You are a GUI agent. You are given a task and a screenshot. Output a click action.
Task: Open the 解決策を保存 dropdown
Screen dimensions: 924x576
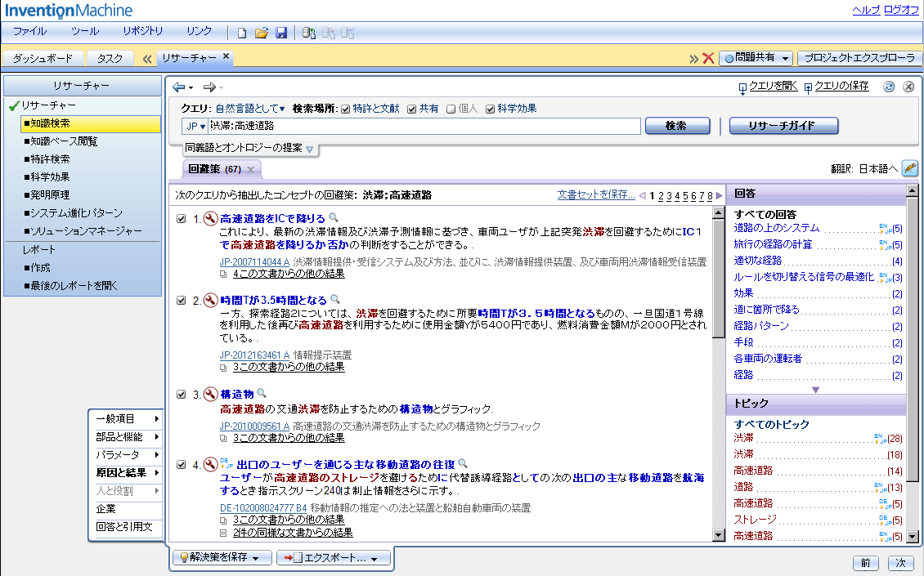(x=222, y=557)
